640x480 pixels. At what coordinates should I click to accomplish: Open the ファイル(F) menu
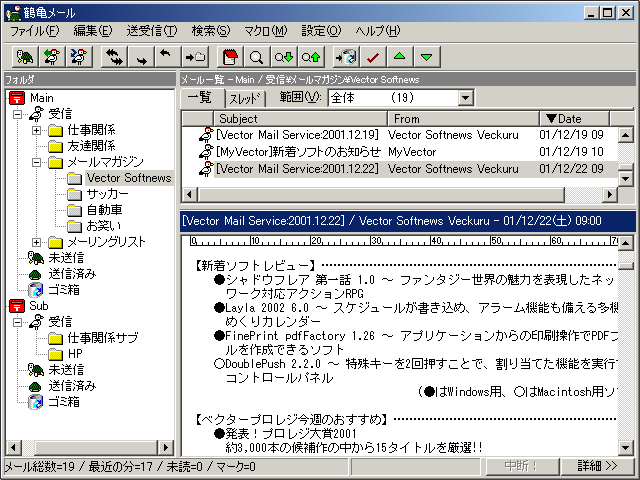coord(35,31)
